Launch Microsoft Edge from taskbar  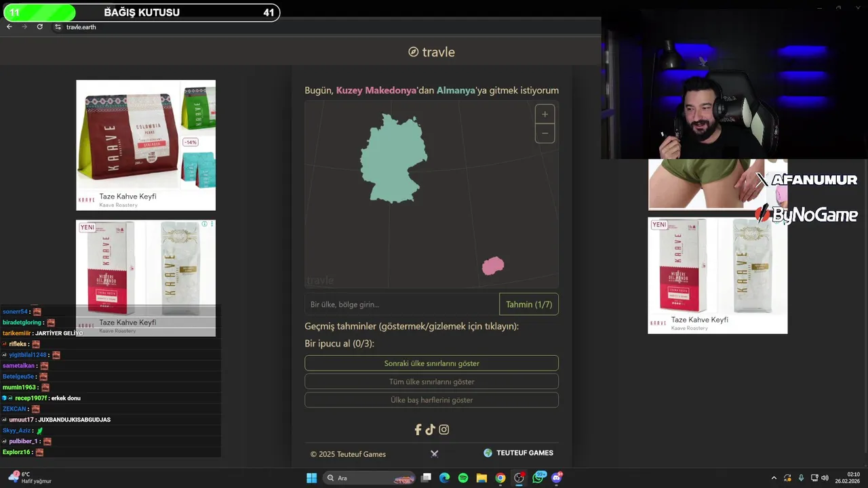tap(444, 478)
